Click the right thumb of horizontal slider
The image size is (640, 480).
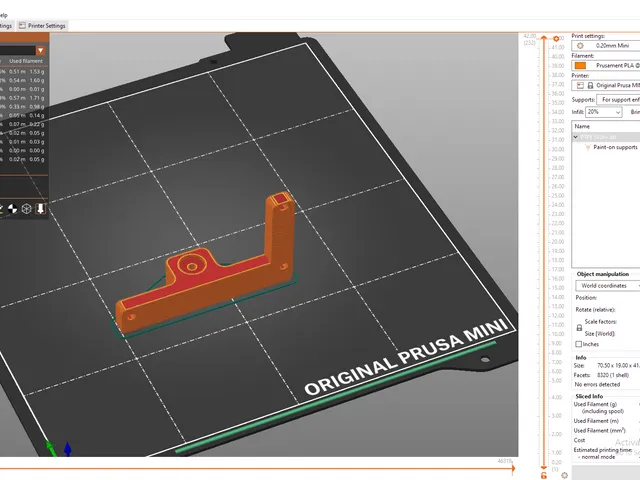(513, 469)
